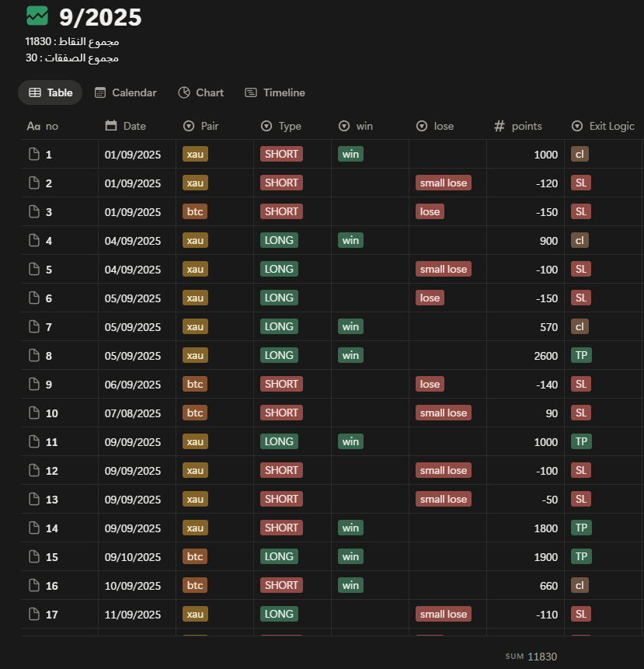Click the SUM 11830 calculation at bottom

pos(531,657)
